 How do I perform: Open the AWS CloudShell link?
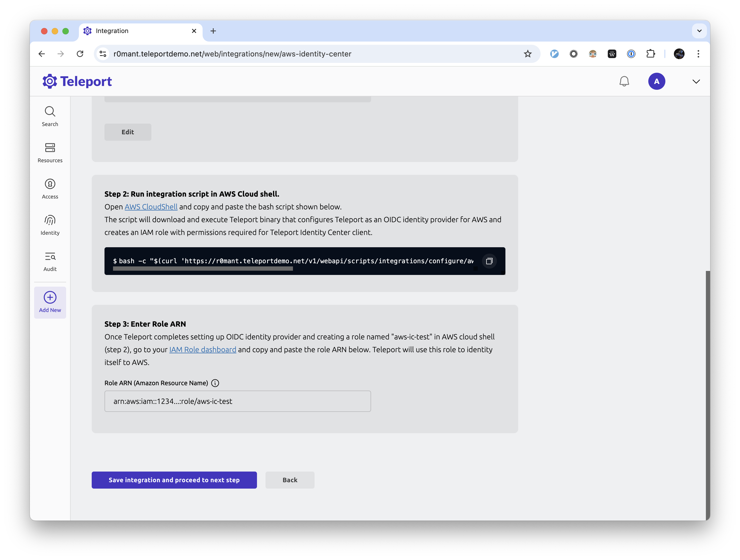point(151,207)
